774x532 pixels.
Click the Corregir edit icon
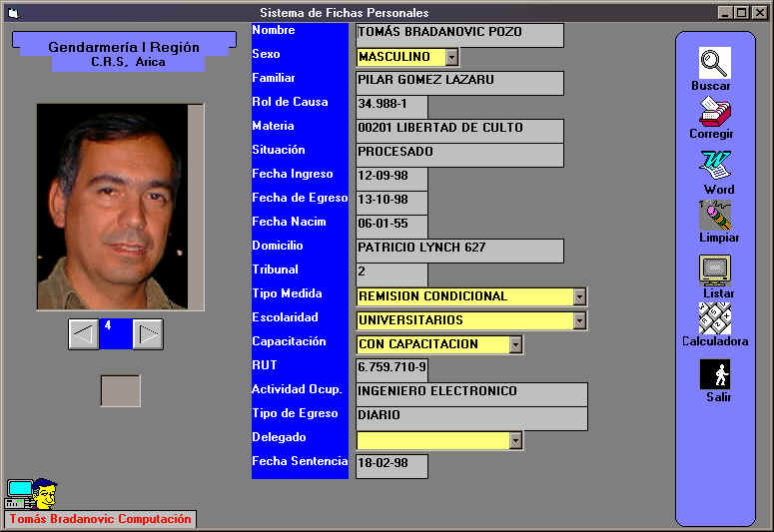(714, 111)
